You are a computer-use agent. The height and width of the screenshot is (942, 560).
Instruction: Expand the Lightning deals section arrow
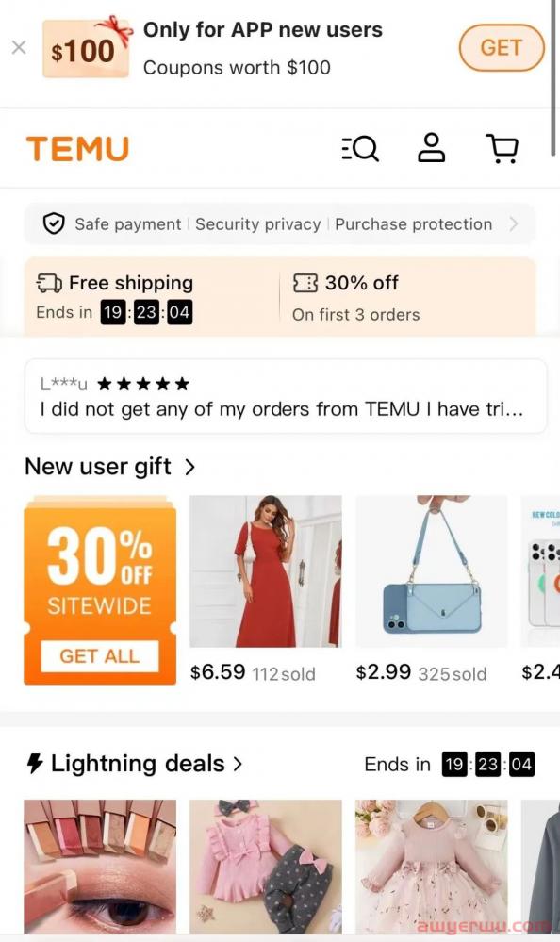pyautogui.click(x=238, y=764)
